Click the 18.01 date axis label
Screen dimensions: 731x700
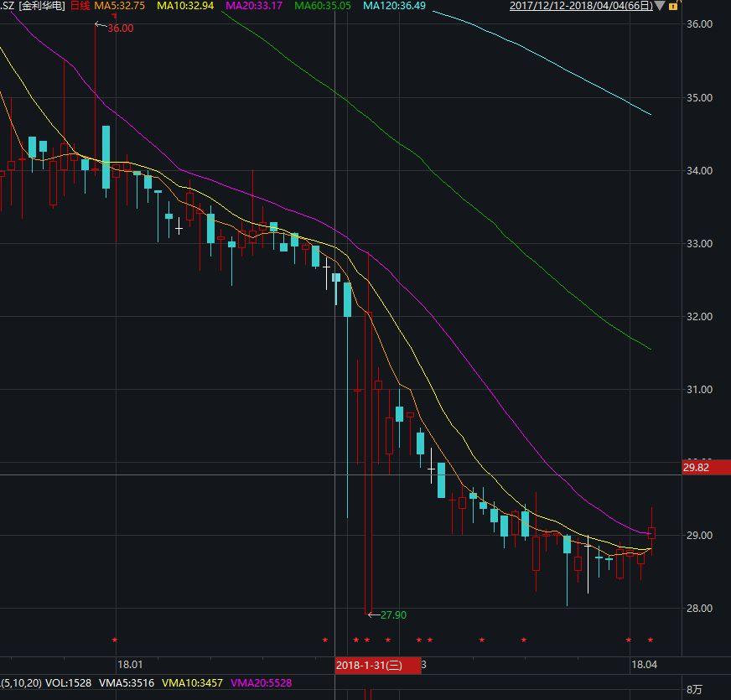tap(130, 665)
